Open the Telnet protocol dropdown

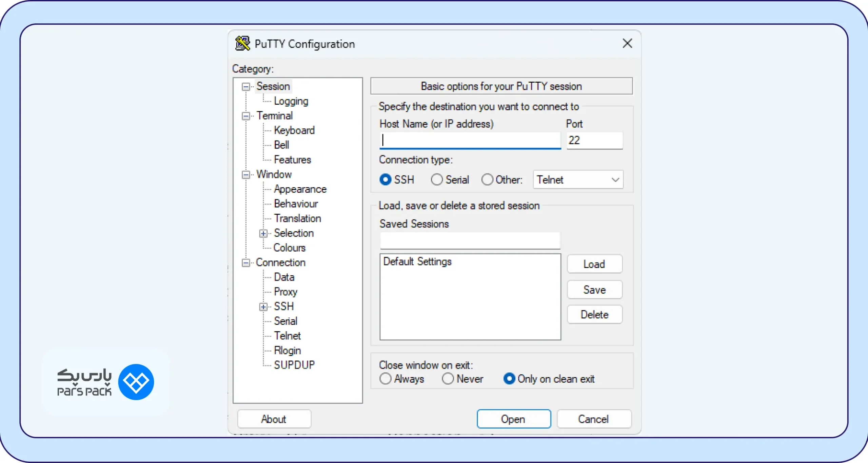click(578, 180)
